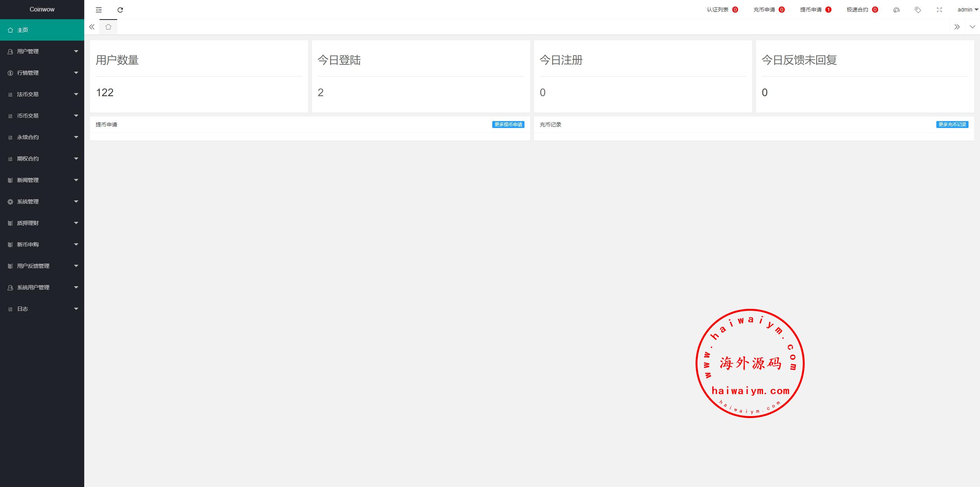
Task: Click the Coinwow logo title
Action: 42,9
